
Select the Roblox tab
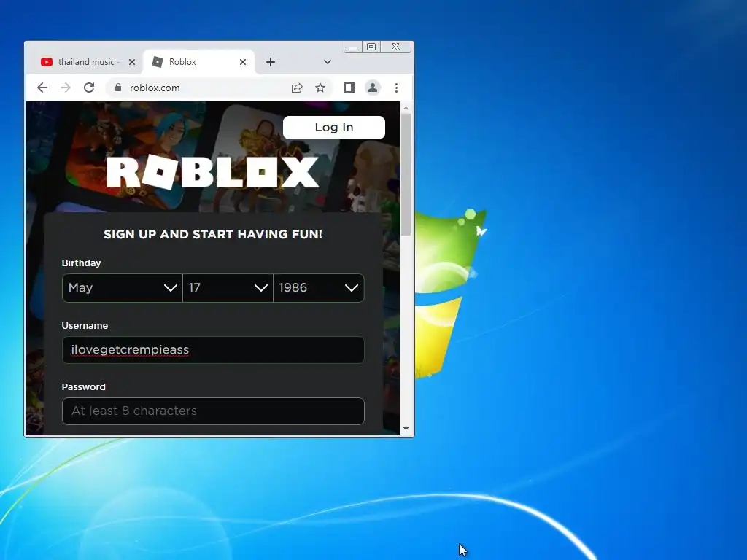click(x=198, y=62)
